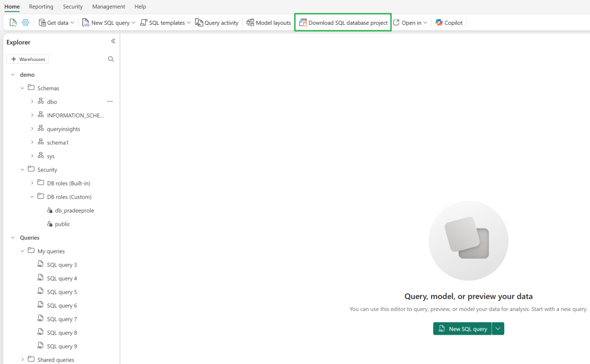Select the sys schema icon

tap(41, 155)
